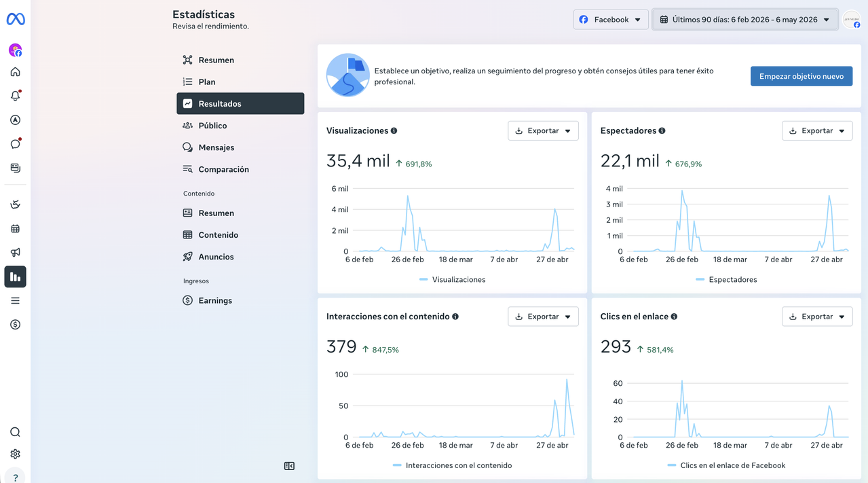Open all tools hamburger icon

[15, 301]
